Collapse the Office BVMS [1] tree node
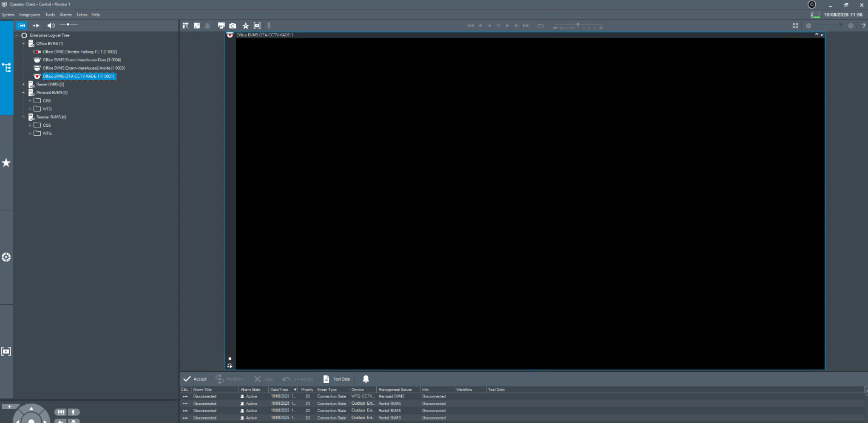The width and height of the screenshot is (868, 423). click(24, 44)
